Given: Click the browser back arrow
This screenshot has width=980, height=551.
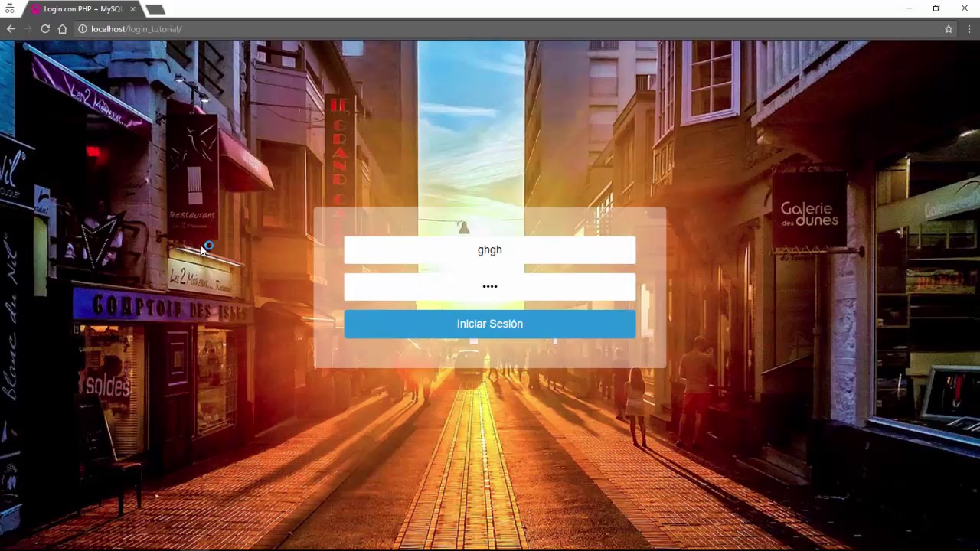Looking at the screenshot, I should click(11, 29).
